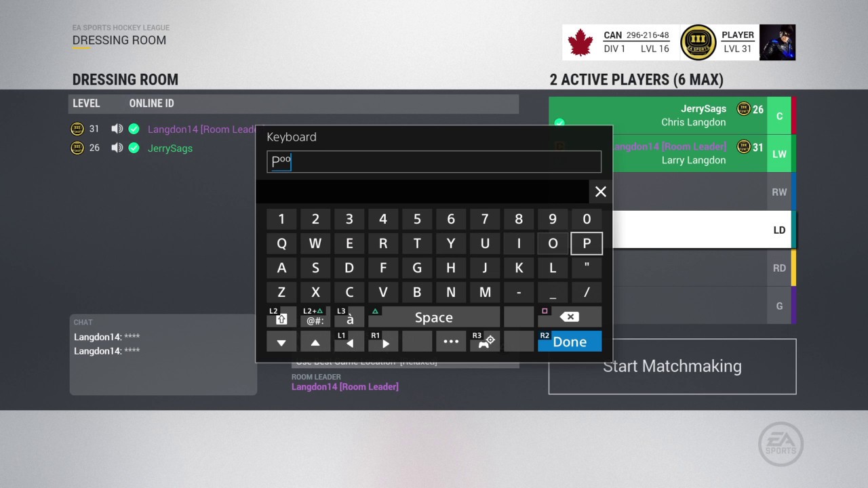Tap the L key
Viewport: 868px width, 488px height.
[553, 268]
